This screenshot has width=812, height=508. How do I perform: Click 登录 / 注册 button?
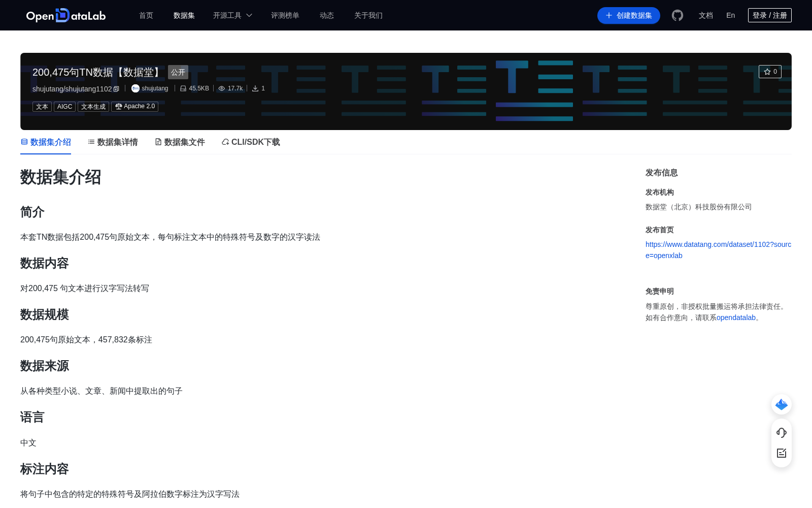pyautogui.click(x=770, y=15)
